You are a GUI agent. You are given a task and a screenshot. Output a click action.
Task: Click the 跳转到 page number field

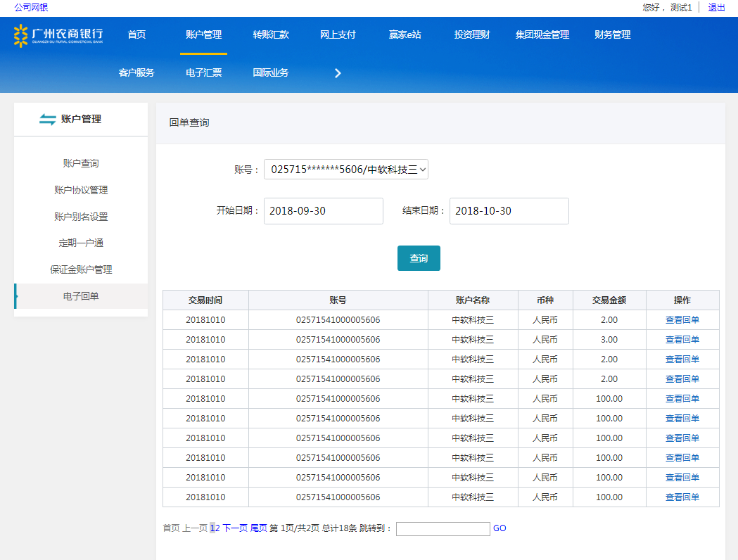pyautogui.click(x=443, y=528)
